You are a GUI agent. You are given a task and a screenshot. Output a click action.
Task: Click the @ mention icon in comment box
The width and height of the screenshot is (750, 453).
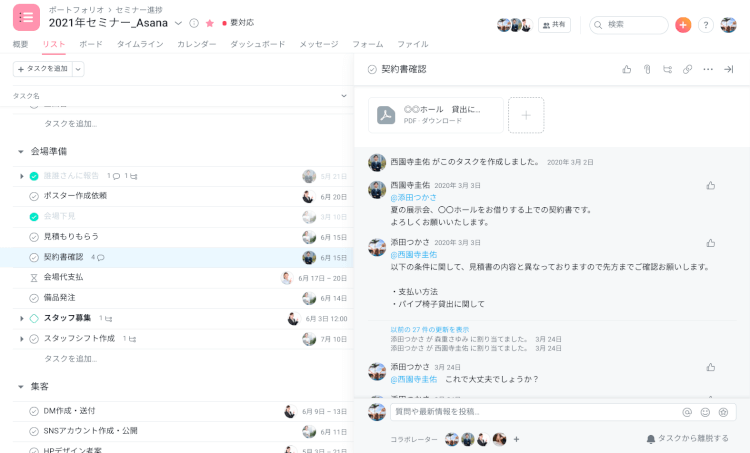pos(687,412)
